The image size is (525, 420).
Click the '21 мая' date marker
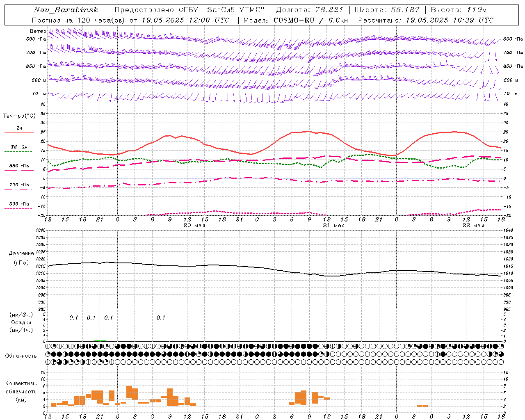point(333,226)
